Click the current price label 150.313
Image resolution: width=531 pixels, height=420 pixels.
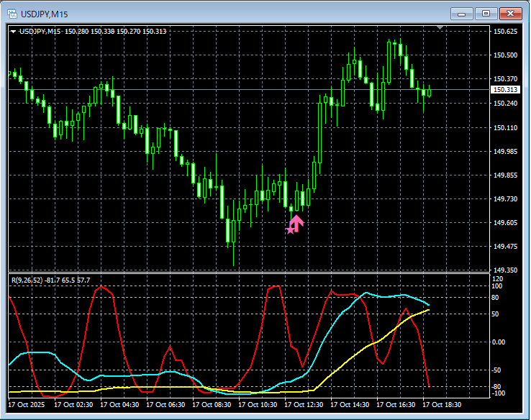pyautogui.click(x=505, y=90)
